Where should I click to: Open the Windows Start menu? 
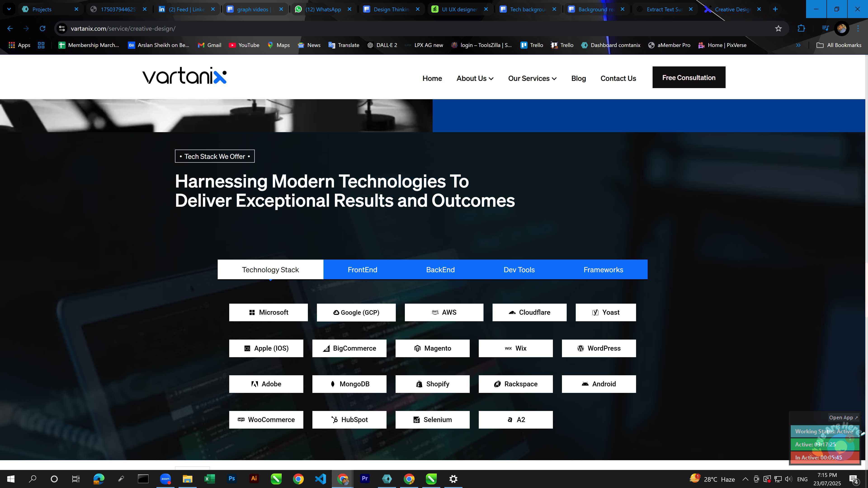tap(11, 479)
